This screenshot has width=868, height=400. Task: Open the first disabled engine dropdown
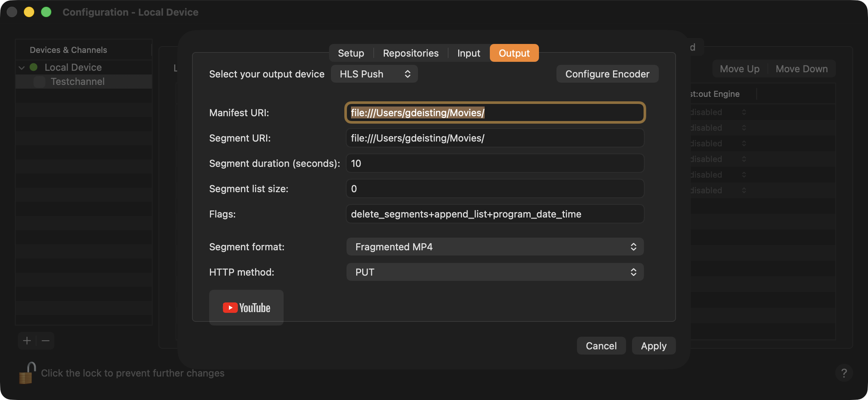coord(718,112)
